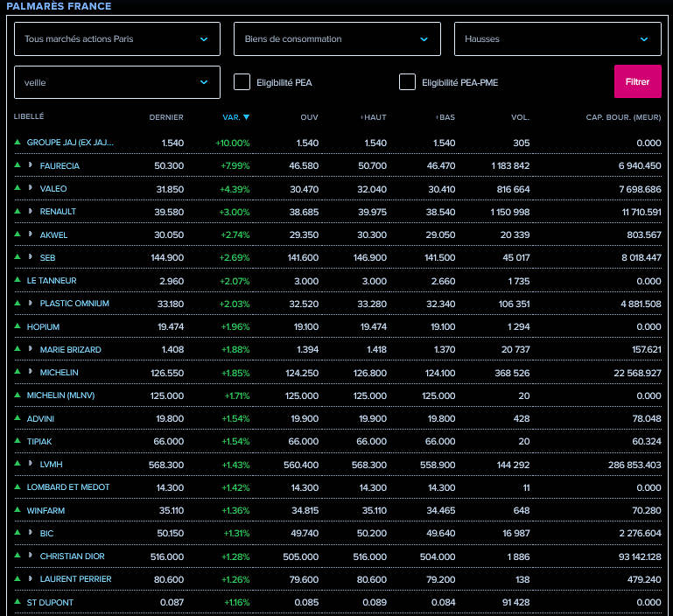673x616 pixels.
Task: Click the green up-trend icon beside LE TANNEUR
Action: tap(18, 279)
